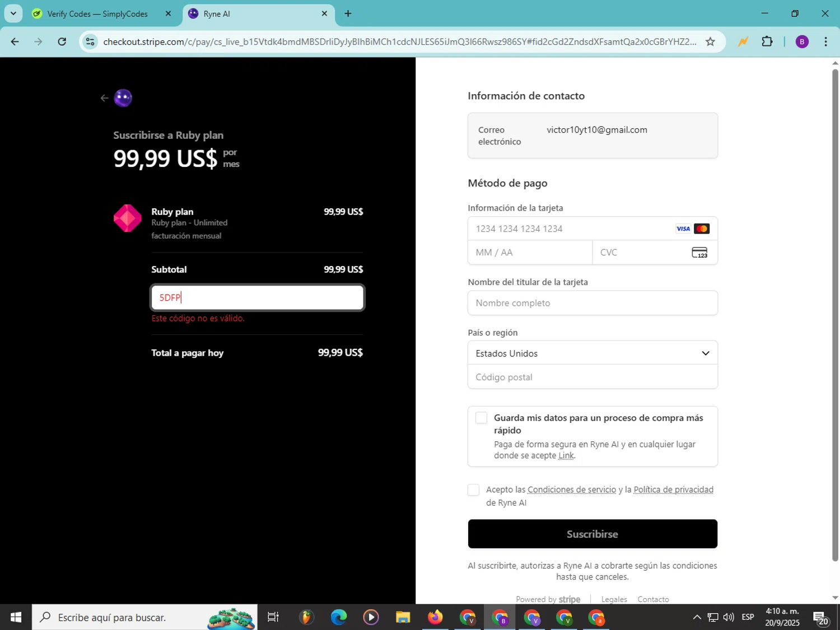
Task: Click the CVC card hint icon
Action: (699, 253)
